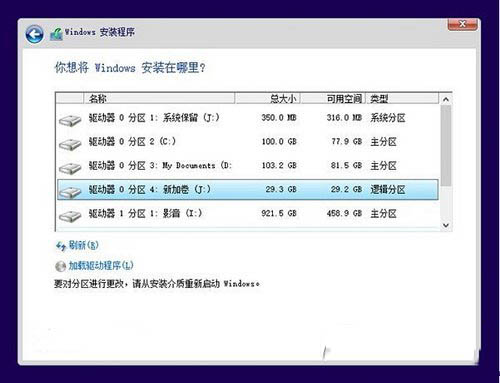
Task: Click the Windows 安装程序 title text
Action: click(x=100, y=32)
